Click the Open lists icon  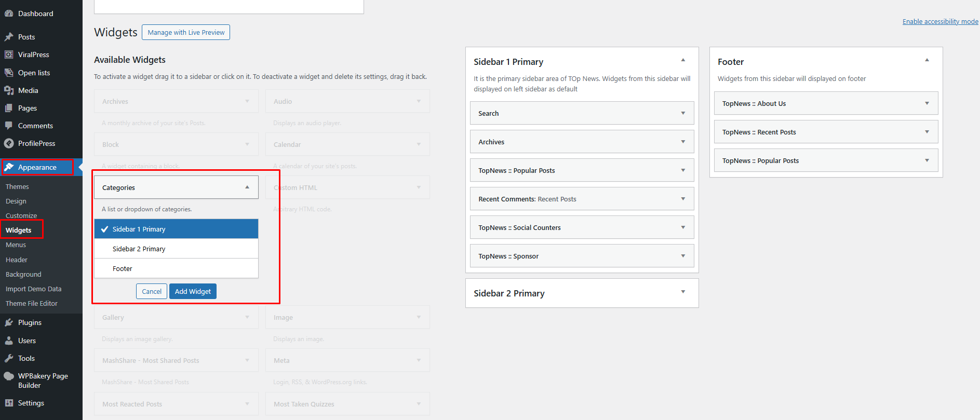(x=9, y=73)
